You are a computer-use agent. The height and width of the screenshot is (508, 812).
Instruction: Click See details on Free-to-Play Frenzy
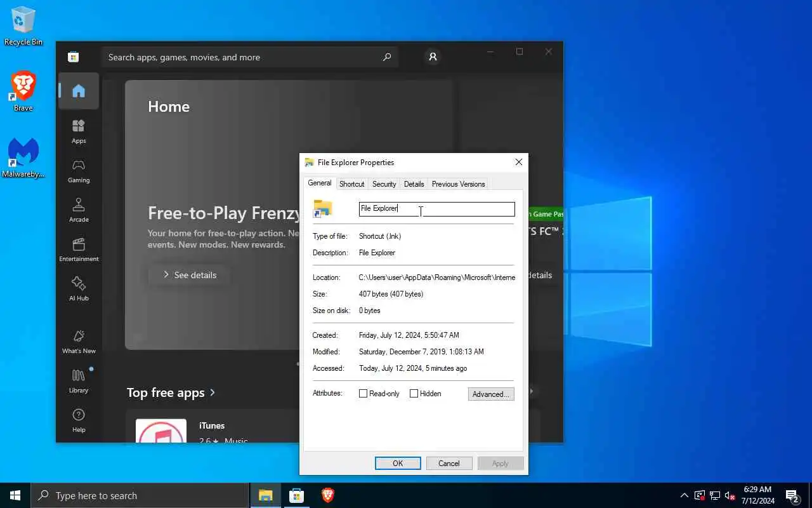tap(189, 275)
